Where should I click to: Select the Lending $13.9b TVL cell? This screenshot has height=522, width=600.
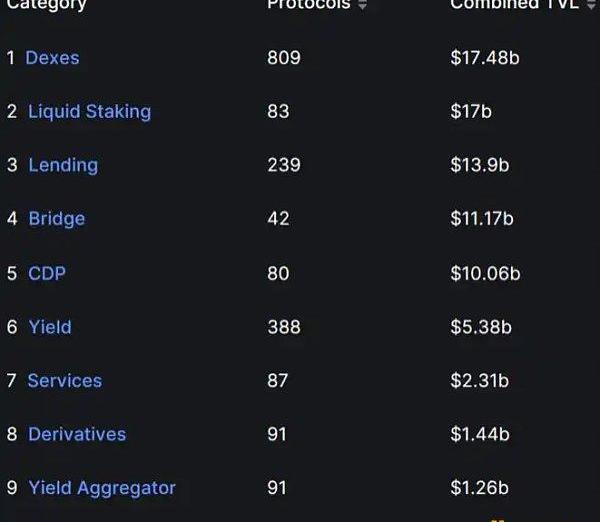tap(479, 165)
